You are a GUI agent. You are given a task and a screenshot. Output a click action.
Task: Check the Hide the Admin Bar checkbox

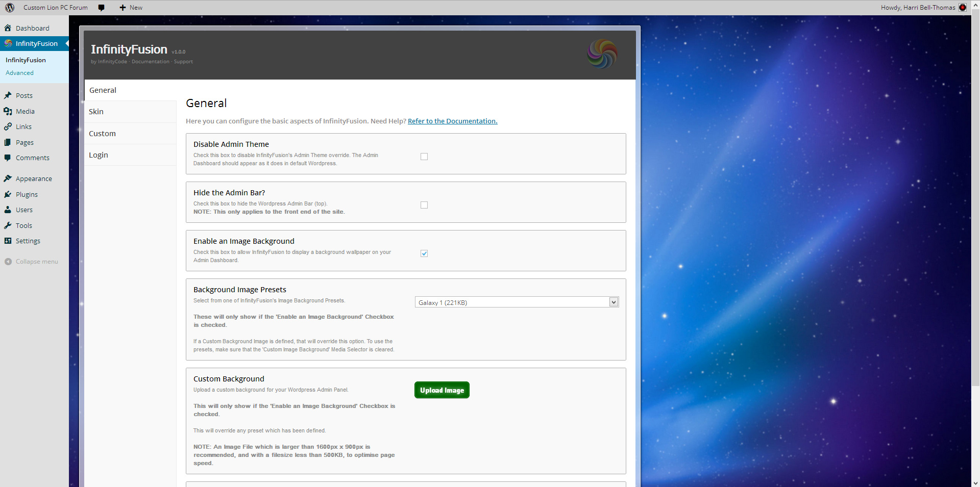point(424,205)
